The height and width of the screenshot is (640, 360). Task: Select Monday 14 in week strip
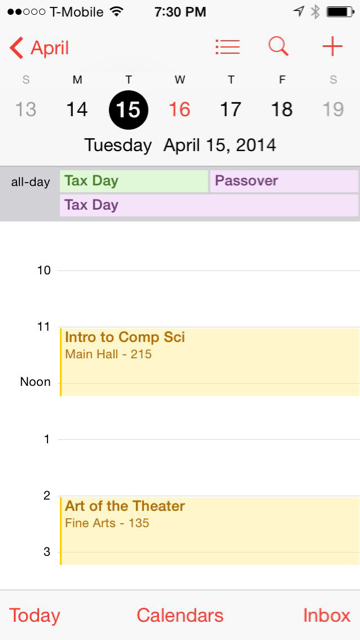(x=77, y=109)
